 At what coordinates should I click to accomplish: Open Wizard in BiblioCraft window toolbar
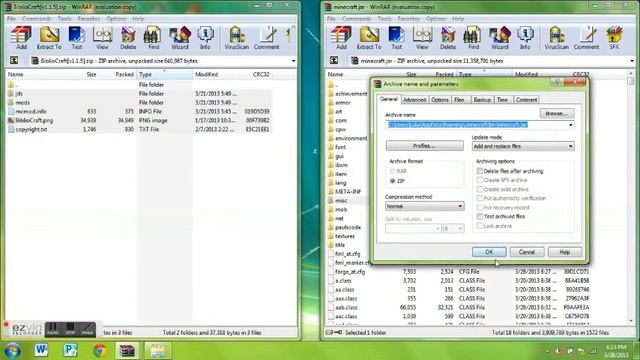click(x=180, y=38)
